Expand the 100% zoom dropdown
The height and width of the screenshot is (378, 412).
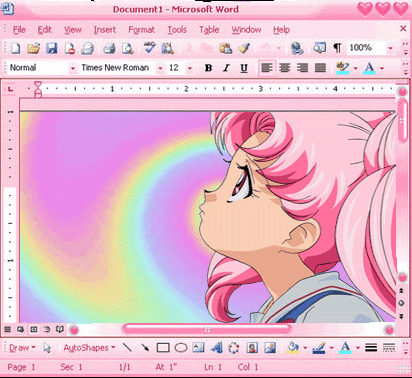pyautogui.click(x=390, y=49)
